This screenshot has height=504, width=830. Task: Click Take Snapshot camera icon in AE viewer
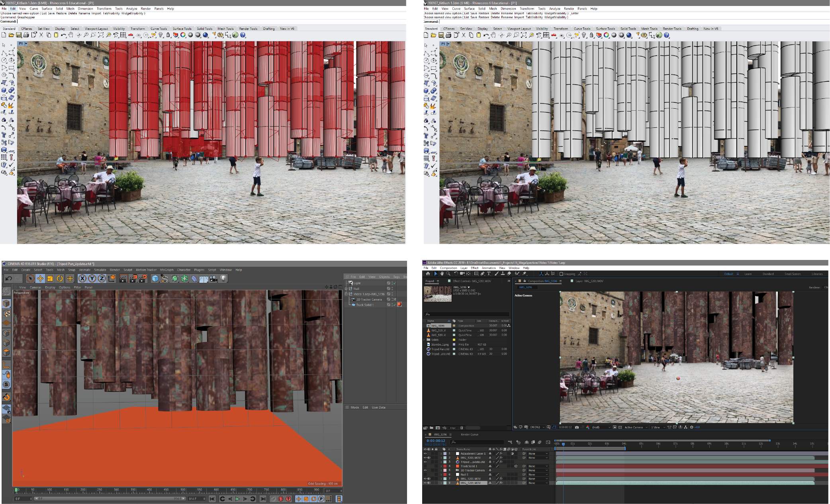pos(577,428)
